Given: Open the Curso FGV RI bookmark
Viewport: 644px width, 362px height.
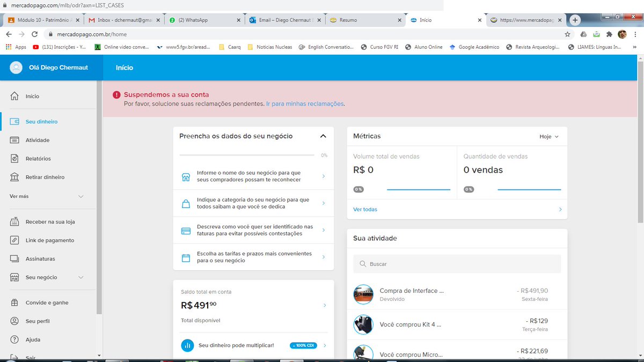Looking at the screenshot, I should click(379, 47).
